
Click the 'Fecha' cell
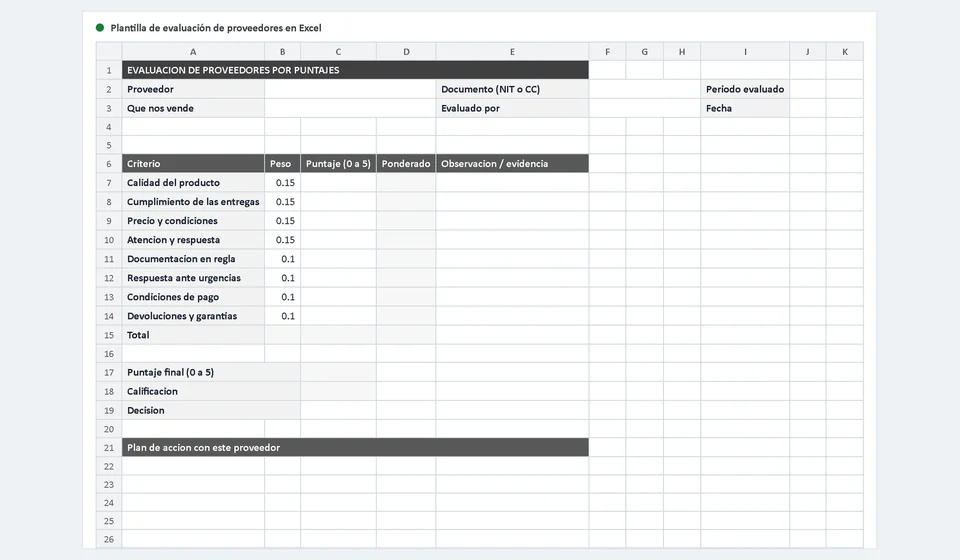(745, 108)
